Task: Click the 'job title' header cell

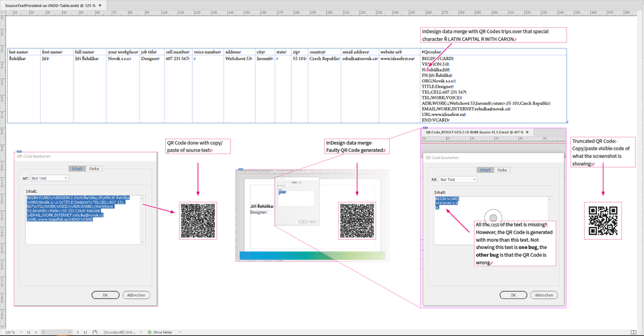Action: [152, 52]
